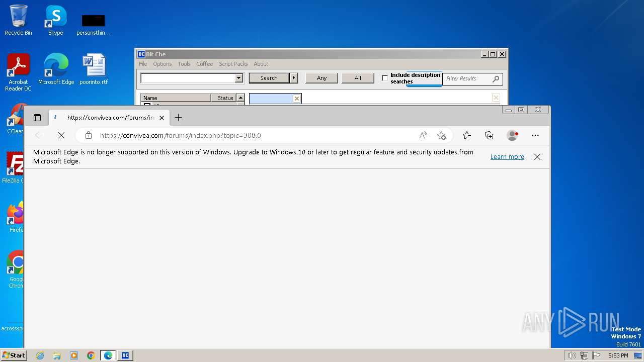Open Internet Explorer from the taskbar
The image size is (644, 362).
(40, 355)
